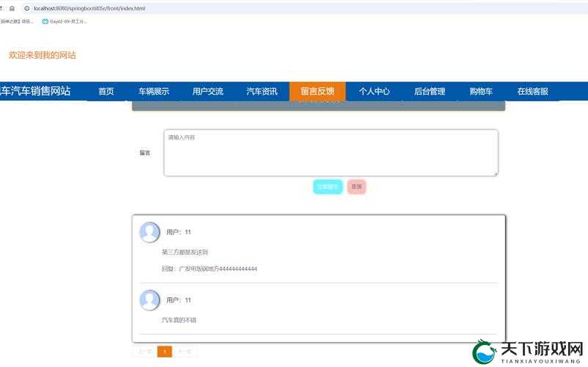588x367 pixels.
Task: Click the localhost URL in address bar
Action: [x=89, y=8]
